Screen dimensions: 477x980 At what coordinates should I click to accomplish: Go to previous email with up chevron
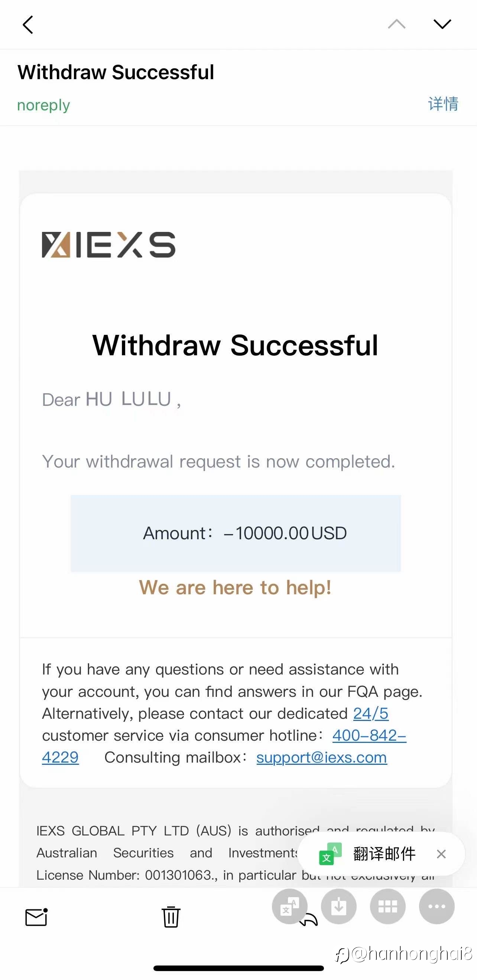click(x=396, y=24)
